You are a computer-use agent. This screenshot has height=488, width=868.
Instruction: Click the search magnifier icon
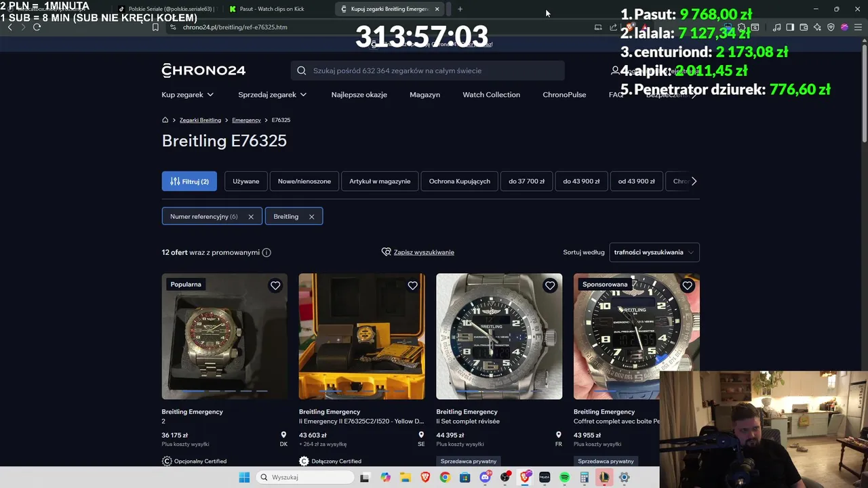coord(302,70)
